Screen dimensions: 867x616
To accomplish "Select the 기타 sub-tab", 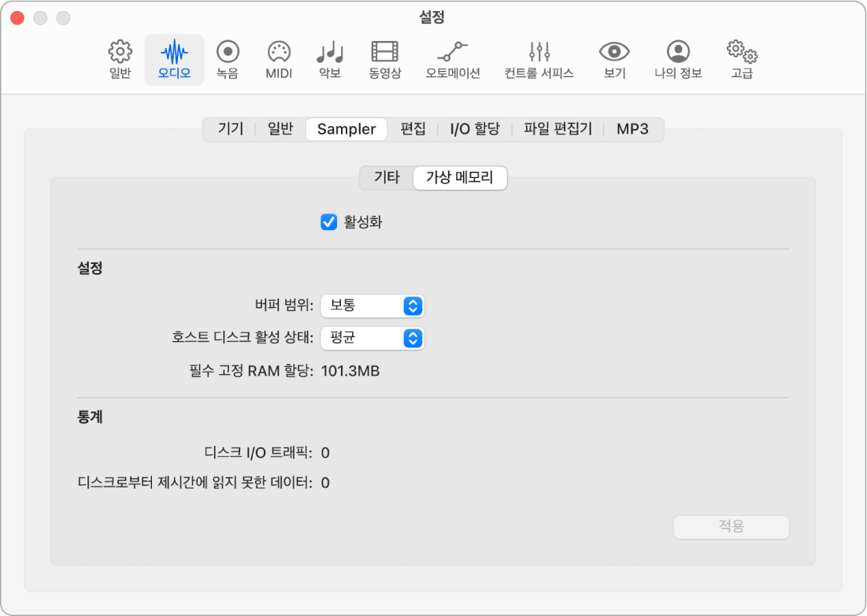I will pos(387,177).
